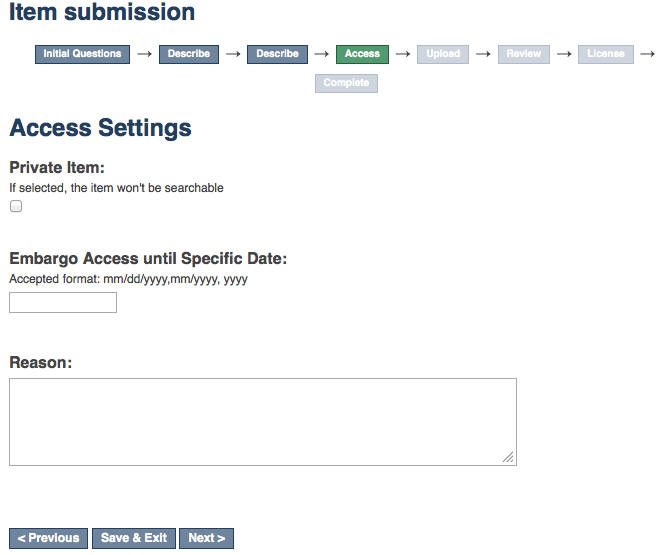Click the Previous button

[x=48, y=538]
